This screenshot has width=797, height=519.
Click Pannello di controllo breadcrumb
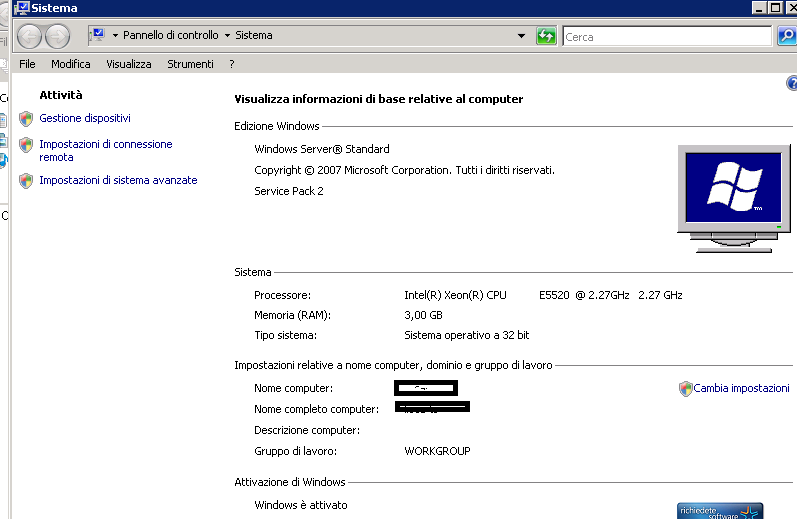coord(170,35)
